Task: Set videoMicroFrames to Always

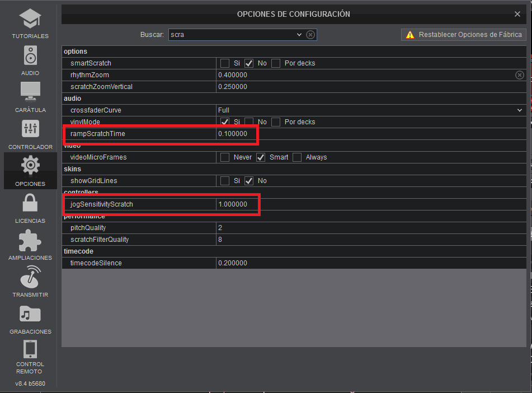Action: click(x=297, y=157)
